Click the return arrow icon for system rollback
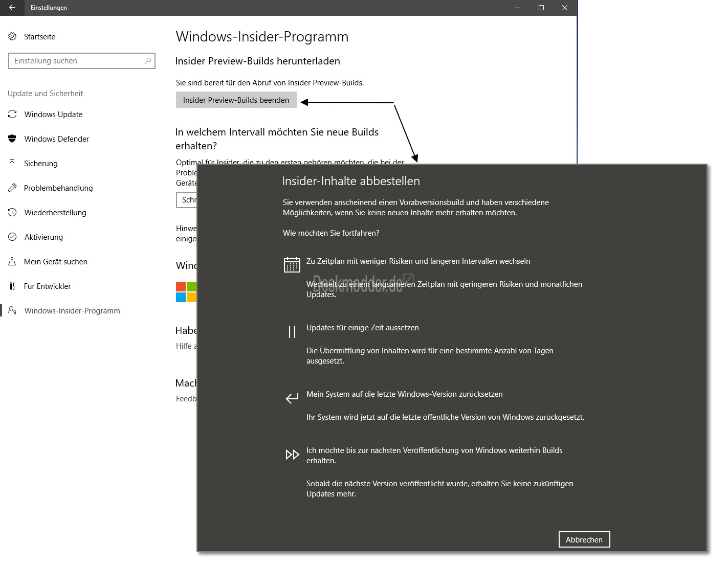The height and width of the screenshot is (566, 728). pos(292,398)
